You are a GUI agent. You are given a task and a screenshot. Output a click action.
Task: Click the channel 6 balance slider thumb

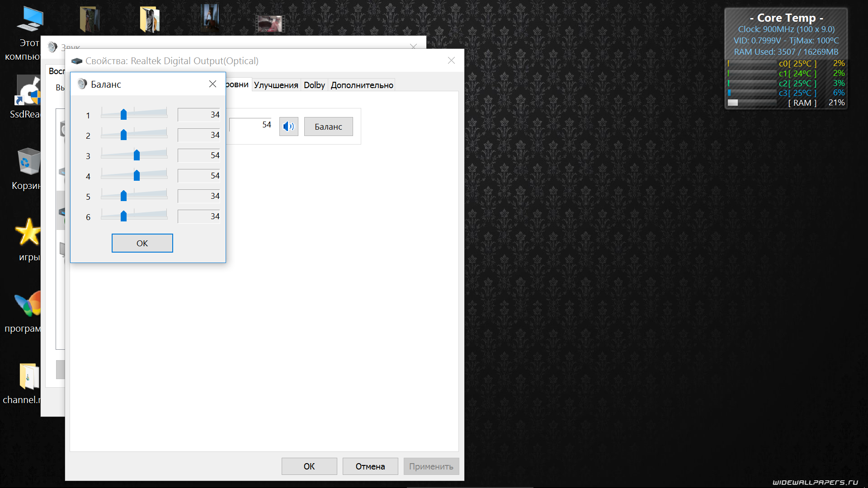click(123, 216)
